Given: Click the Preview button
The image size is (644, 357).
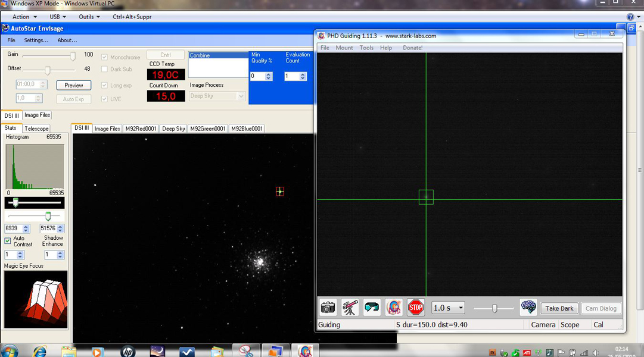Looking at the screenshot, I should [74, 85].
